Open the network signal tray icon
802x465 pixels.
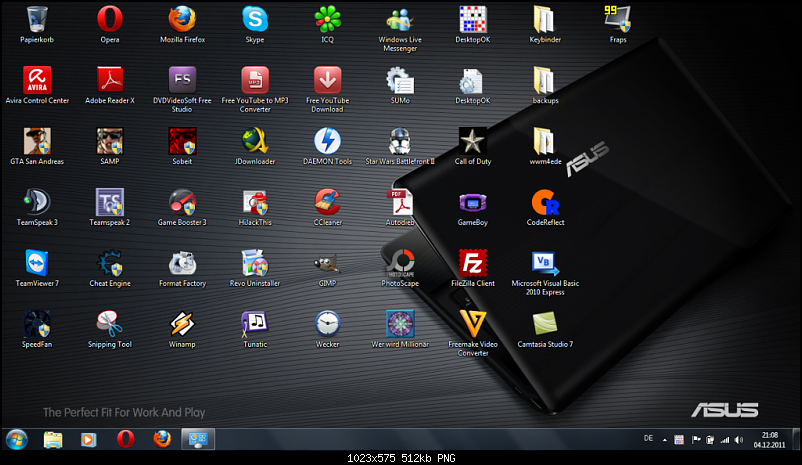(725, 440)
